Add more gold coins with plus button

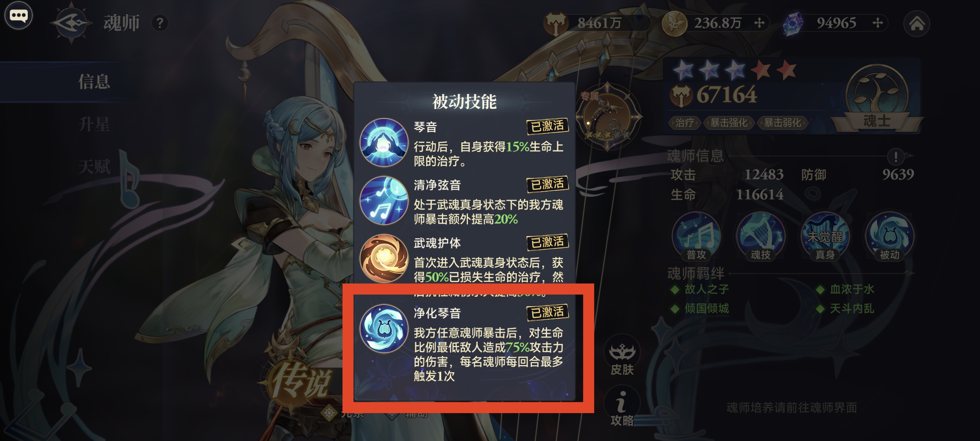click(x=759, y=23)
